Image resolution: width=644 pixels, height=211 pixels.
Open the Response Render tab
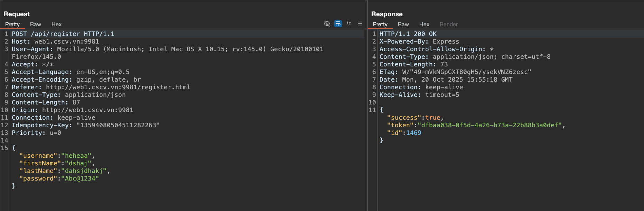point(448,24)
